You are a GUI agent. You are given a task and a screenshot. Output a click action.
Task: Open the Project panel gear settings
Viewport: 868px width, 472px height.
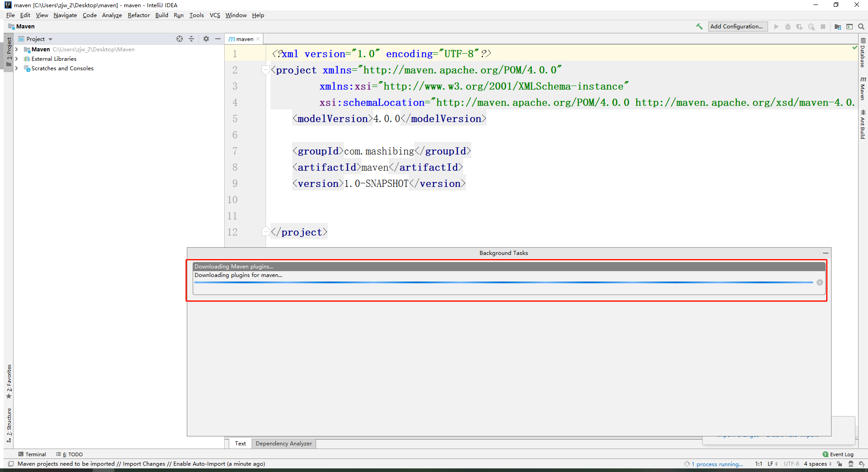pos(206,39)
